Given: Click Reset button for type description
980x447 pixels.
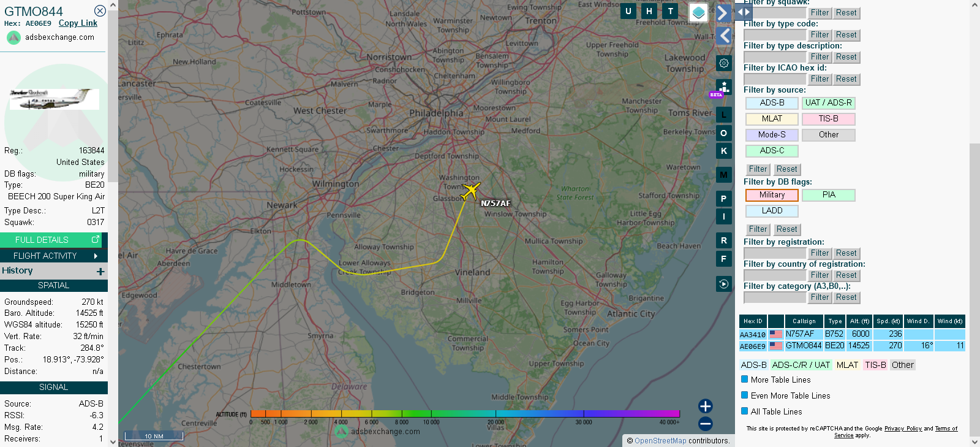Looking at the screenshot, I should [x=846, y=57].
